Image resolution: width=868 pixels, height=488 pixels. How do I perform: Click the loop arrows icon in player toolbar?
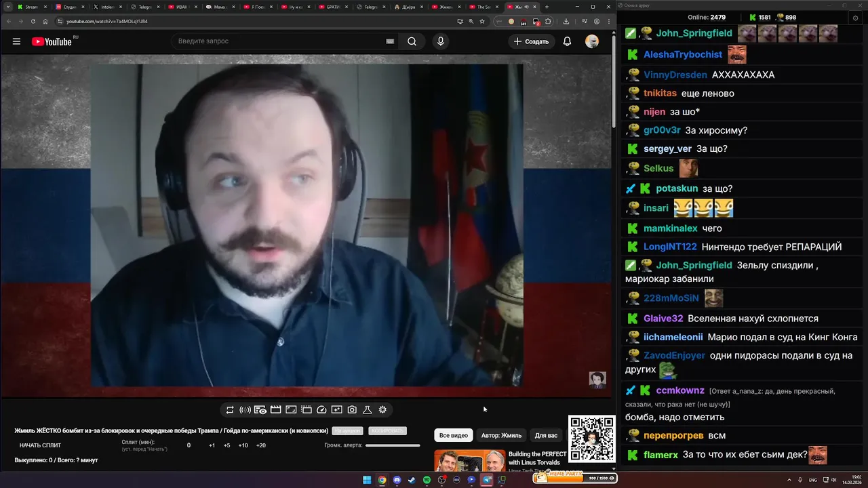click(230, 409)
